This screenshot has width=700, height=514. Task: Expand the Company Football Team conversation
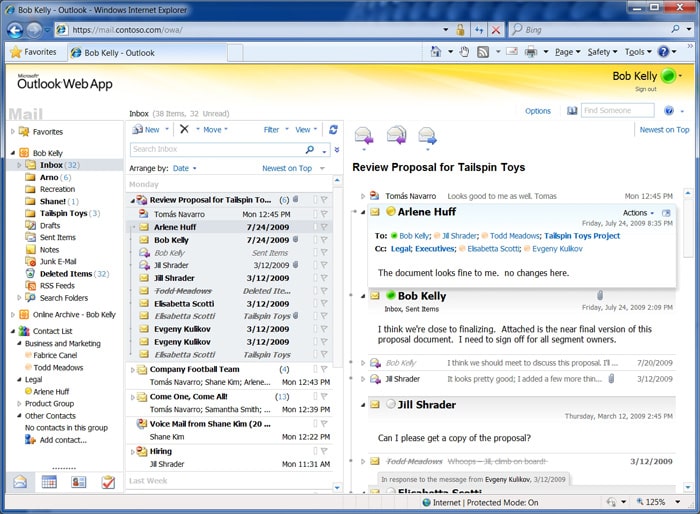coord(132,369)
